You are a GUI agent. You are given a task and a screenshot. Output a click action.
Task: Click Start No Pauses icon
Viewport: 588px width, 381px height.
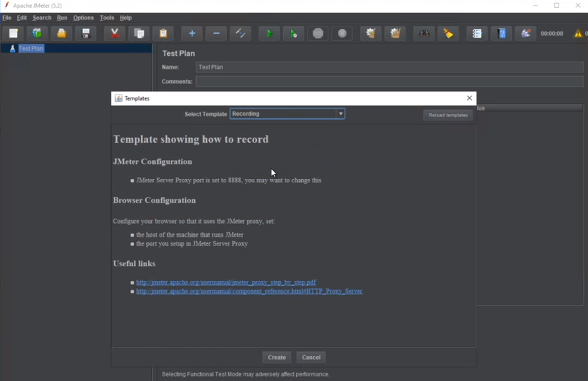[x=294, y=34]
